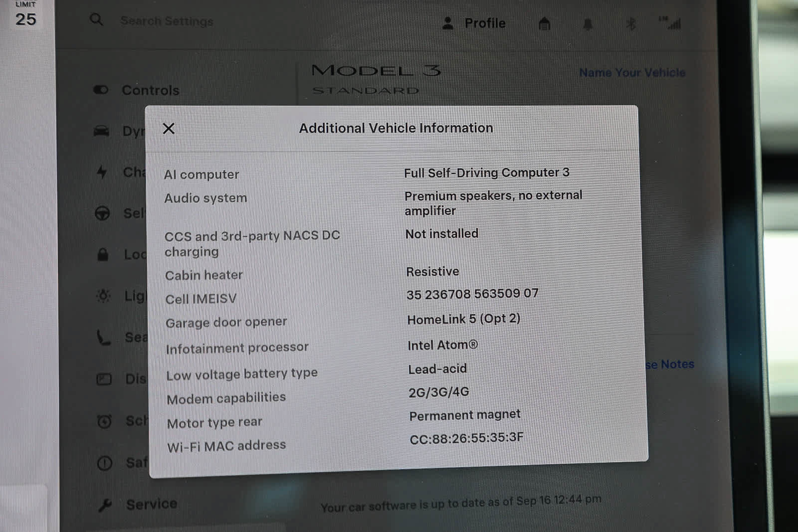This screenshot has width=798, height=532.
Task: Click the software up to date message
Action: click(x=461, y=503)
